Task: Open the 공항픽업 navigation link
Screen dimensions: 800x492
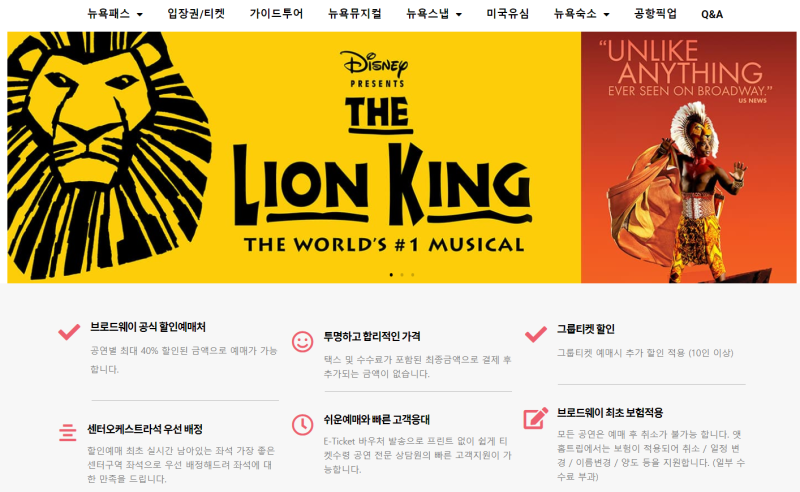Action: (x=655, y=14)
